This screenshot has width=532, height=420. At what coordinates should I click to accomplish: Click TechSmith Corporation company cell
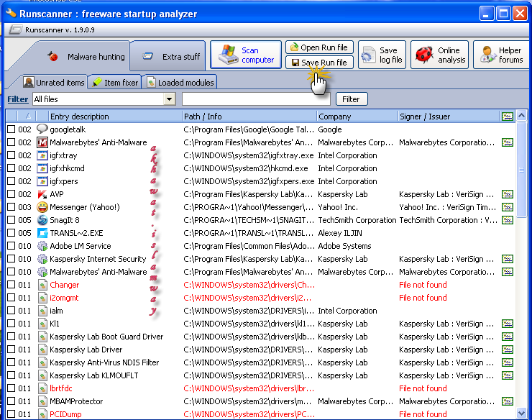357,220
